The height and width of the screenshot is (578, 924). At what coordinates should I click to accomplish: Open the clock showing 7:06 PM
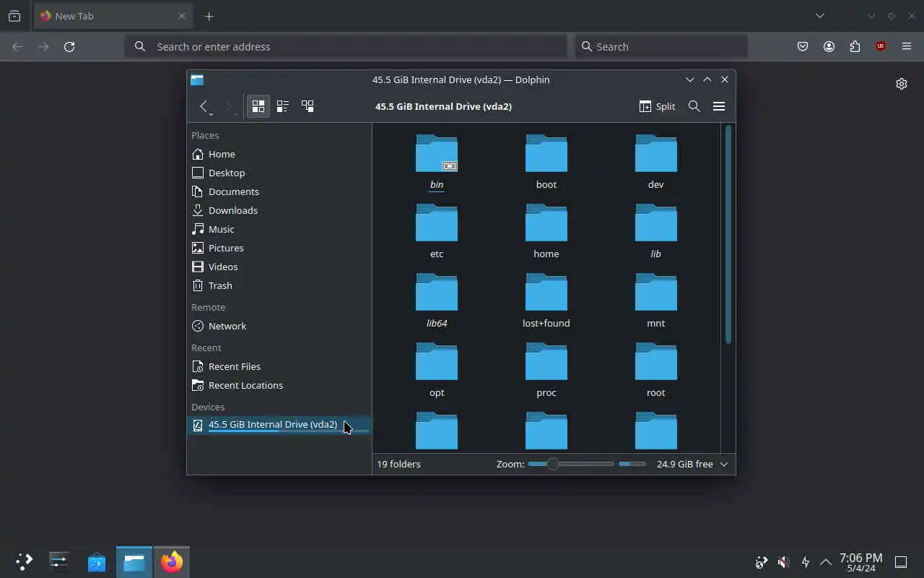point(860,562)
